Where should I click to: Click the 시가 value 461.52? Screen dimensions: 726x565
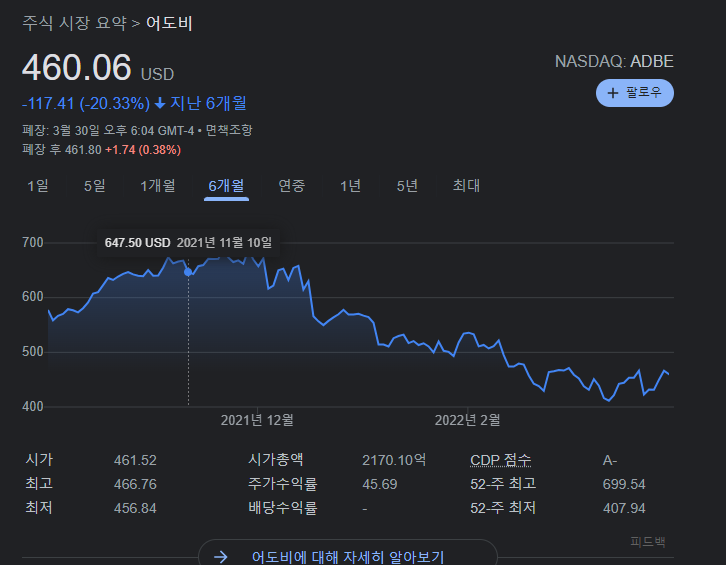(x=135, y=460)
